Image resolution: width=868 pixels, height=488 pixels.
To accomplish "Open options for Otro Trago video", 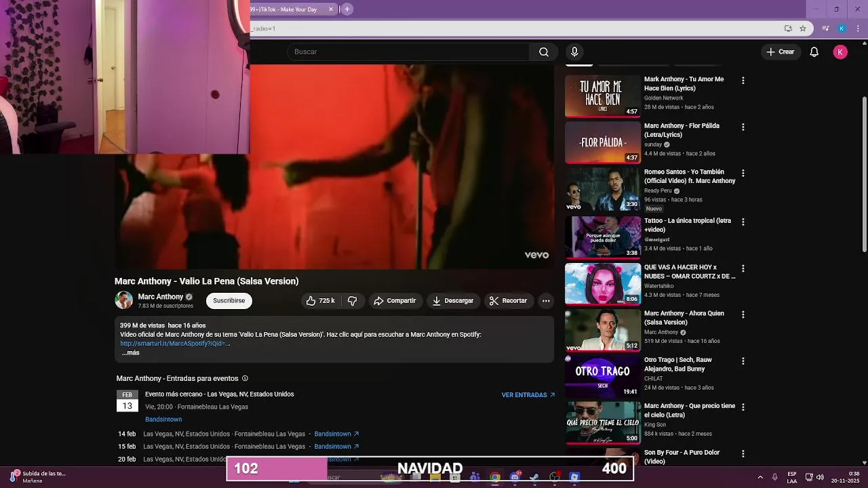I will 743,361.
